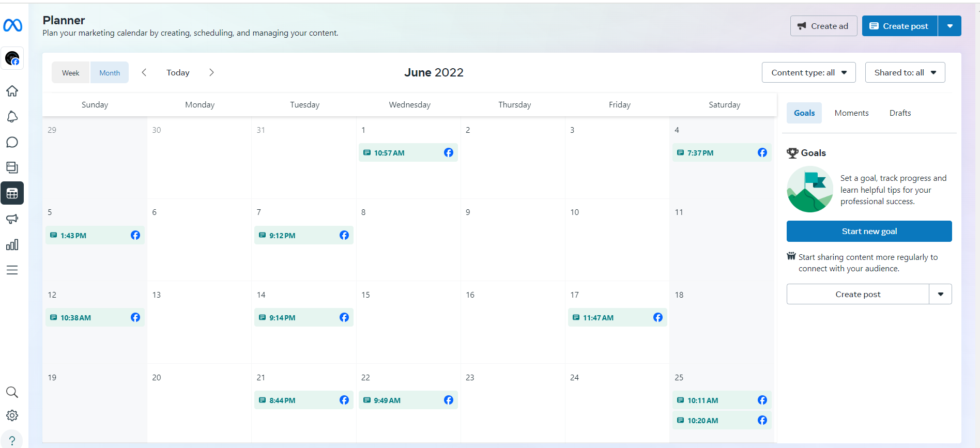Select the Planner calendar sidebar icon
Image resolution: width=980 pixels, height=448 pixels.
[x=12, y=193]
